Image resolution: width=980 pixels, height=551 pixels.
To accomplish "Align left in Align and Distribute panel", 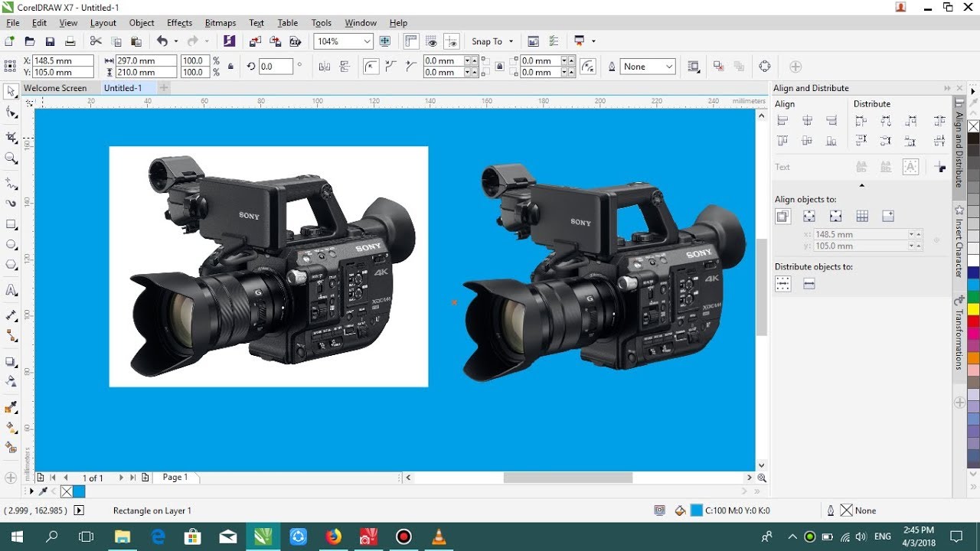I will pos(782,121).
